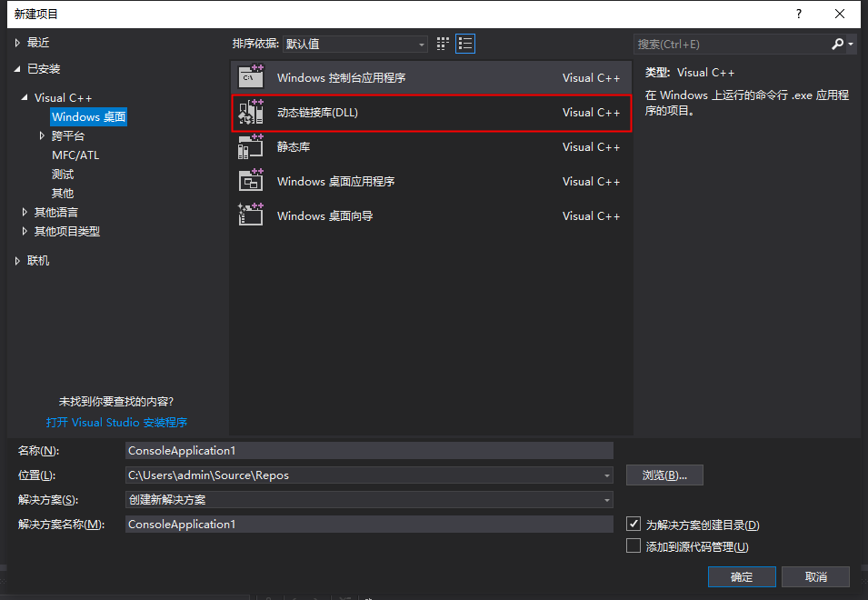
Task: Expand the 跨平台 tree node
Action: pos(42,135)
